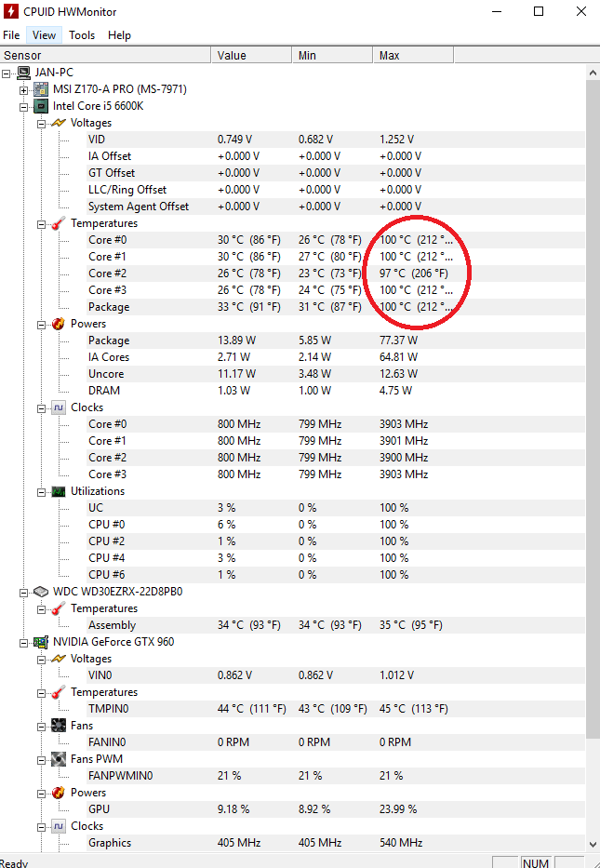Click the CPU Powers flame icon

click(59, 324)
